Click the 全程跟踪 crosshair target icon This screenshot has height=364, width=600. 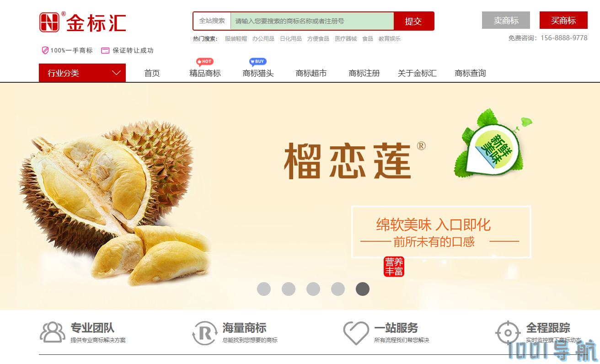click(508, 333)
